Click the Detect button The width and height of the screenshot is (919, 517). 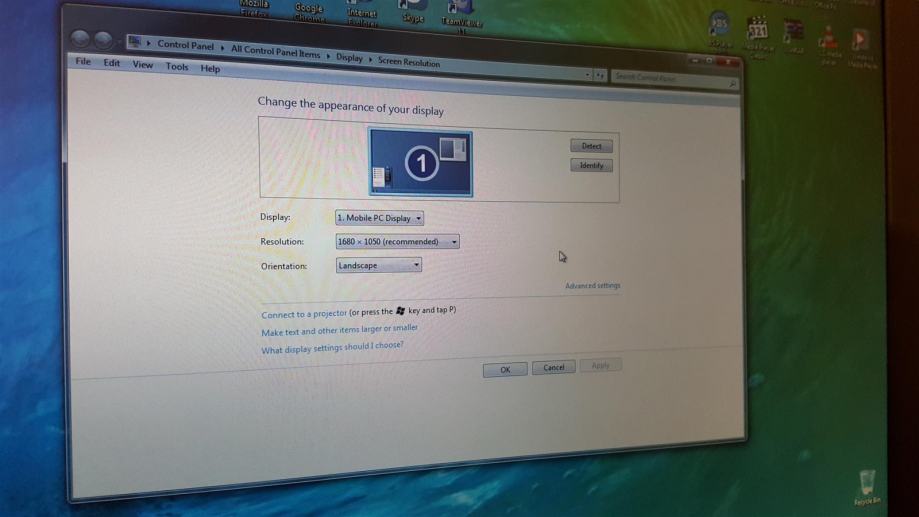tap(591, 146)
